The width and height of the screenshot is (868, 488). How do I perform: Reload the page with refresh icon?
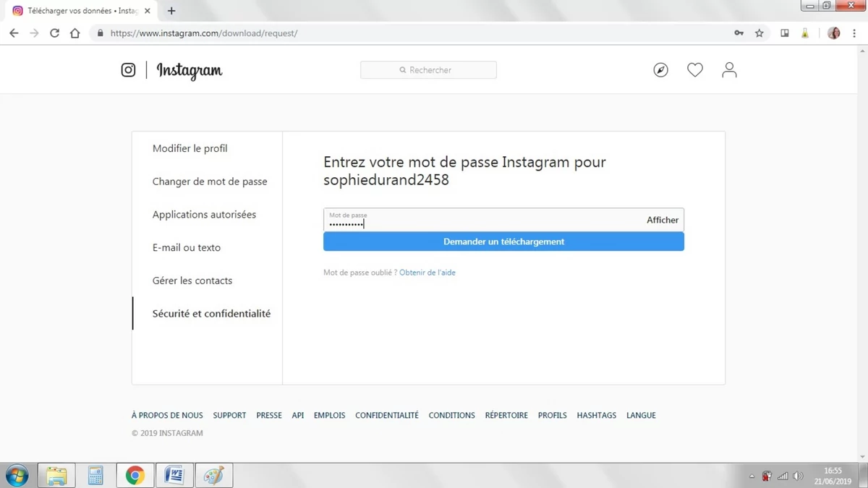coord(54,33)
